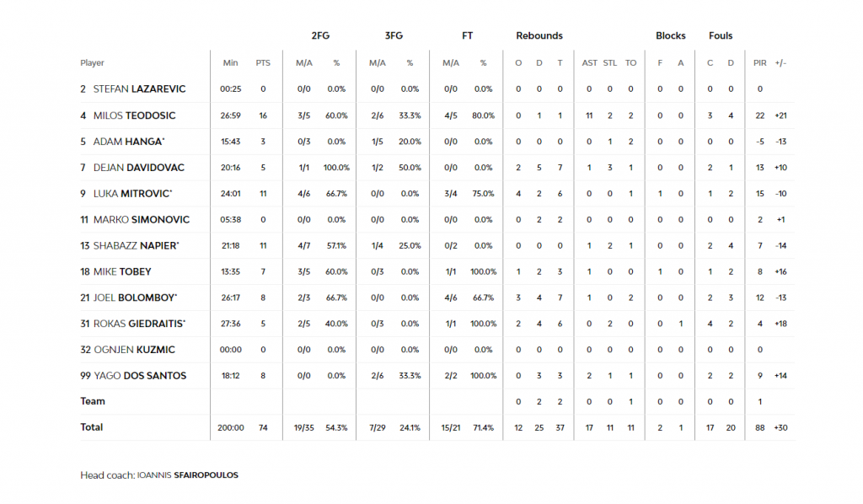Open Stefan Lazarevic's player profile
The height and width of the screenshot is (504, 863).
139,88
